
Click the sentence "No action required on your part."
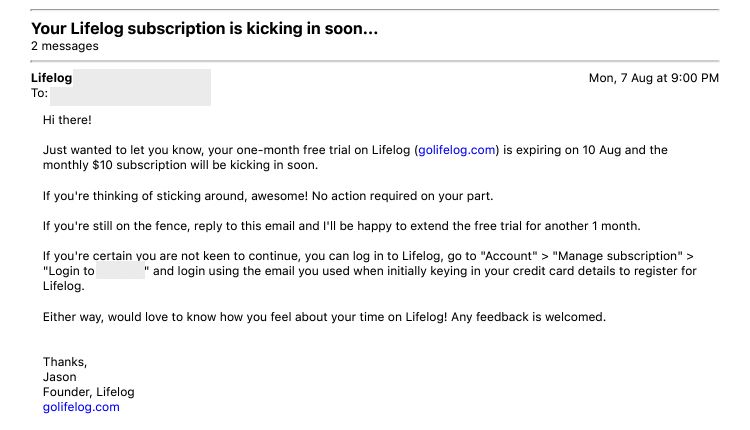coord(402,196)
